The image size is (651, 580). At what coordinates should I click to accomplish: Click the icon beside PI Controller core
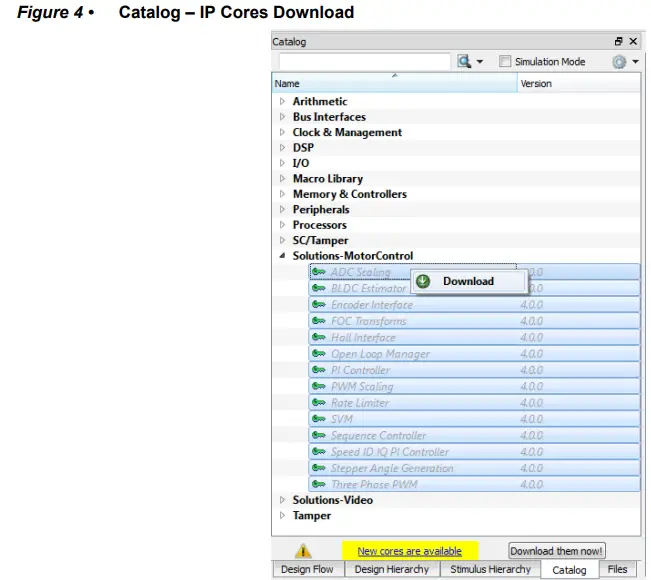[319, 370]
